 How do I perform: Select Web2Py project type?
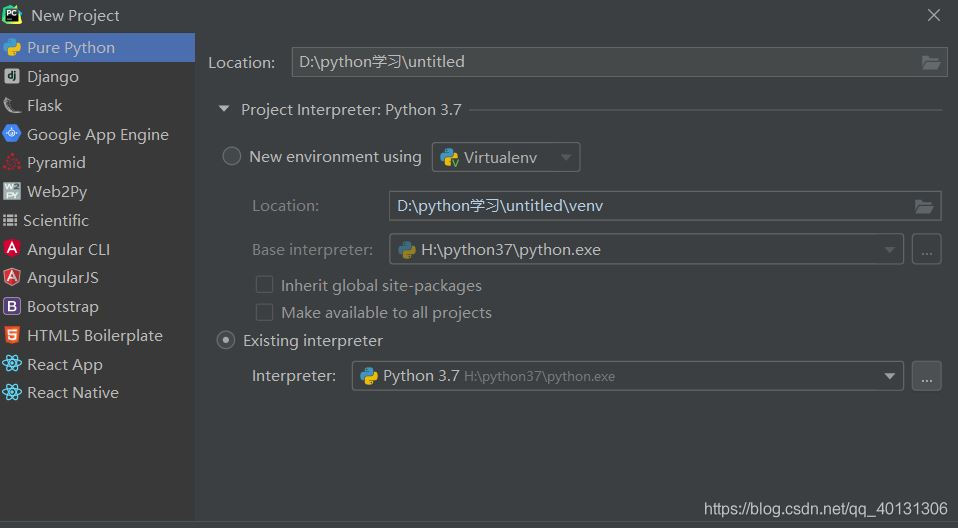[97, 191]
